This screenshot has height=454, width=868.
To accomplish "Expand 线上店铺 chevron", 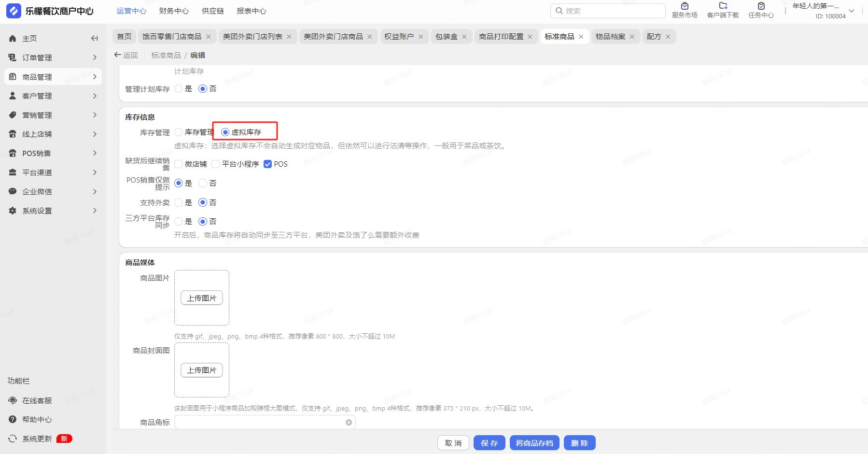I will tap(95, 134).
